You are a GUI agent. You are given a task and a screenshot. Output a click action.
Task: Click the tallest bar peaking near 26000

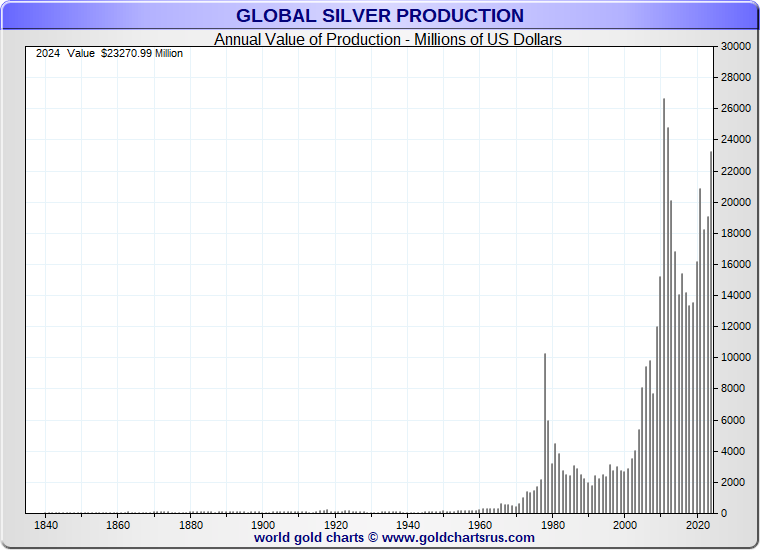(x=664, y=300)
